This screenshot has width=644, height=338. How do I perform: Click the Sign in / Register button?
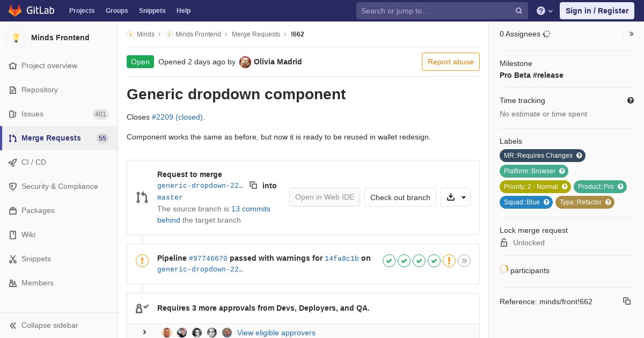point(597,11)
